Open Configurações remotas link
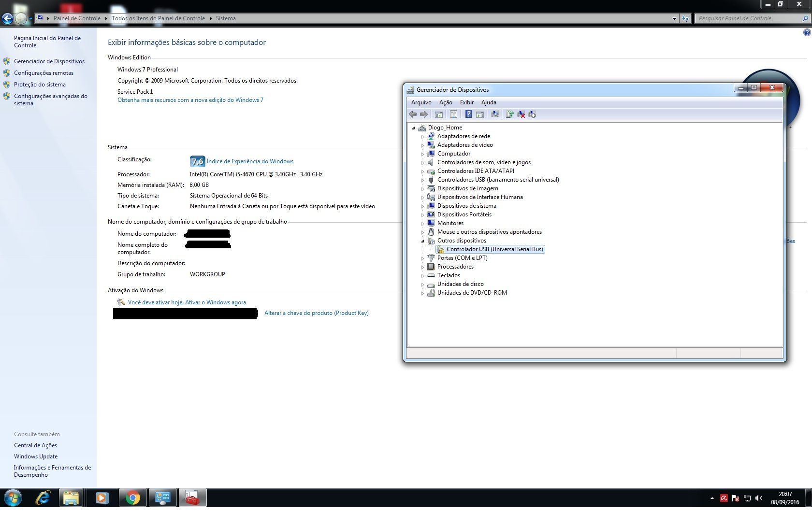Screen dimensions: 812x513 [43, 73]
